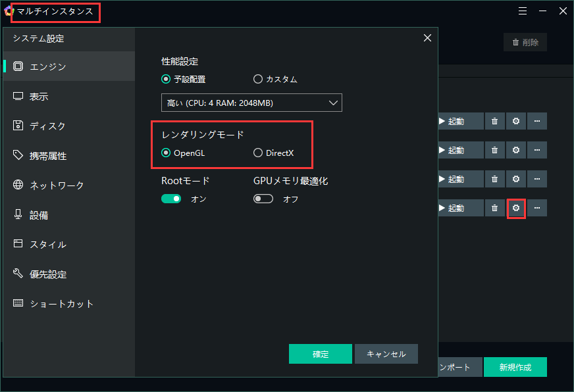Click the gear settings icon in the second row
Image resolution: width=574 pixels, height=392 pixels.
point(516,151)
